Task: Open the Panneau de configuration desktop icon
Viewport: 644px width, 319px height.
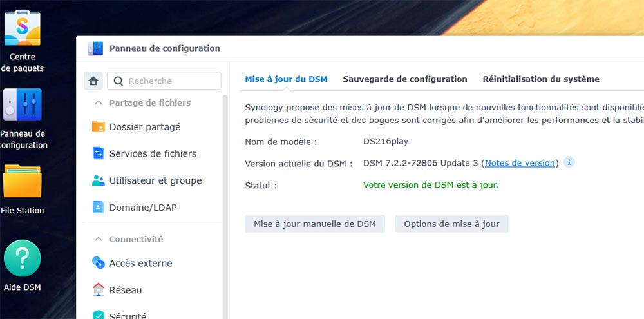Action: (22, 104)
